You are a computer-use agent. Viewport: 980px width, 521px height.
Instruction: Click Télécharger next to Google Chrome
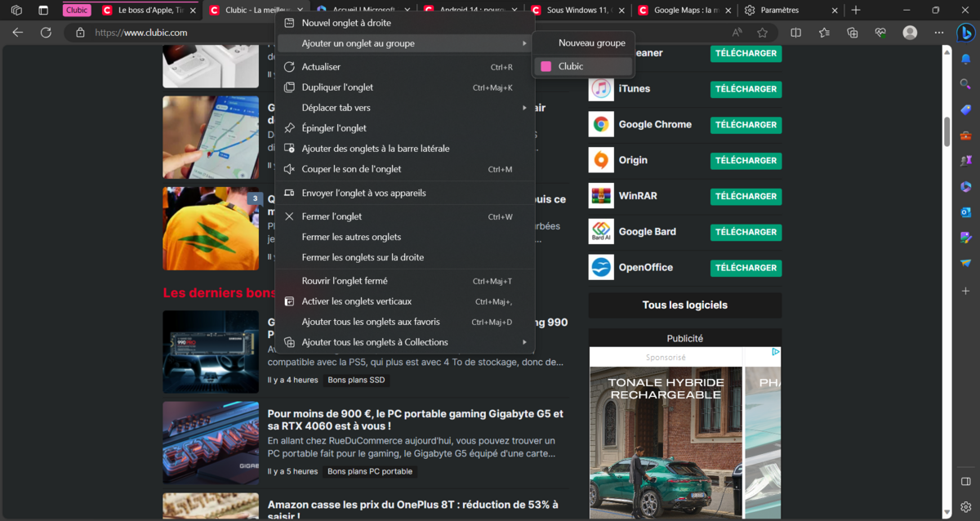click(x=746, y=125)
